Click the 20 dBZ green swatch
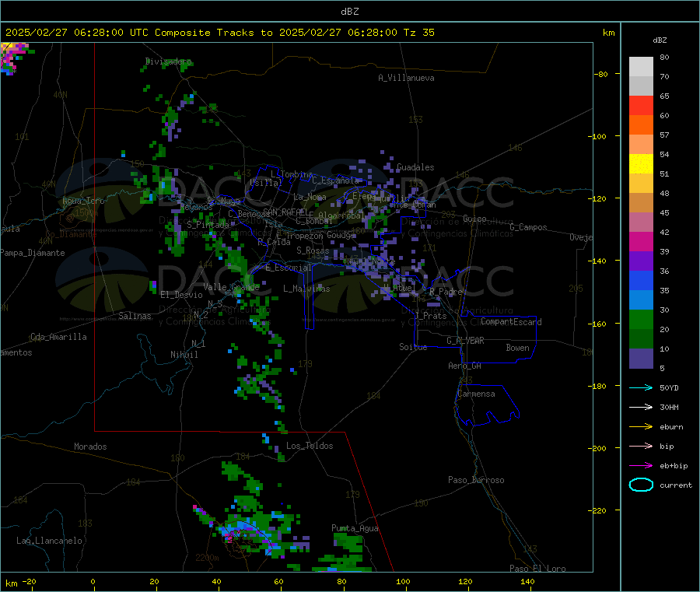 point(641,319)
